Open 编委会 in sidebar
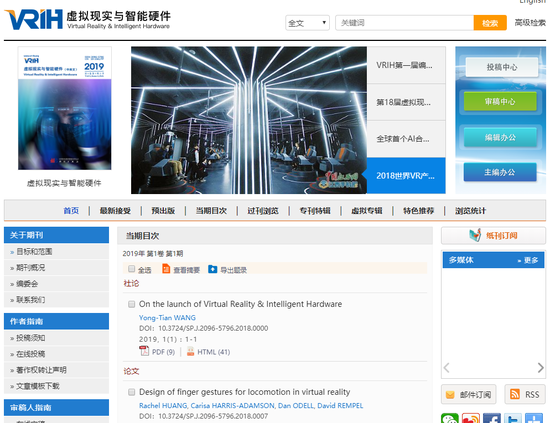This screenshot has height=423, width=550. coord(27,284)
